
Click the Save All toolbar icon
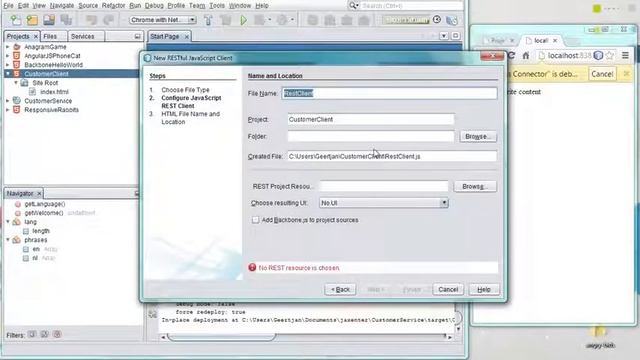66,20
